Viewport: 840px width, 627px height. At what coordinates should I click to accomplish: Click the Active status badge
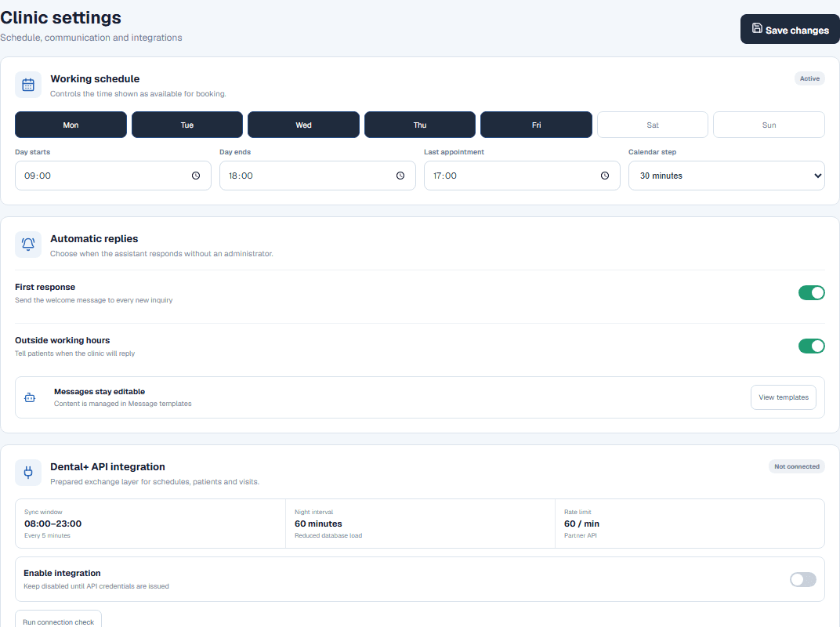point(809,79)
